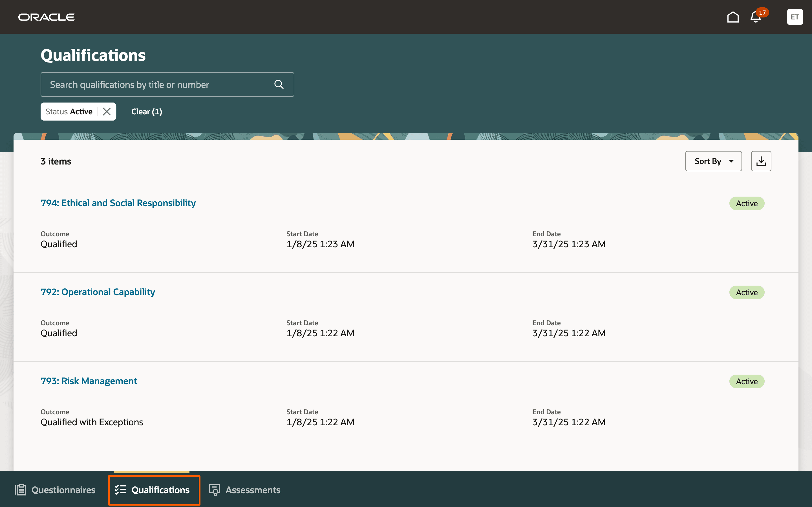This screenshot has height=507, width=812.
Task: Switch to the Questionnaires tab
Action: pyautogui.click(x=63, y=490)
